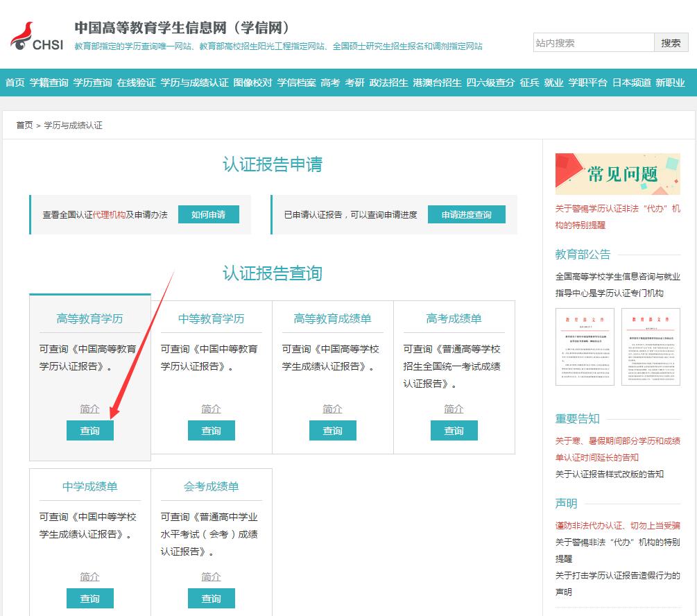The width and height of the screenshot is (697, 616).
Task: Select the 高等教育学历 card title
Action: 89,318
